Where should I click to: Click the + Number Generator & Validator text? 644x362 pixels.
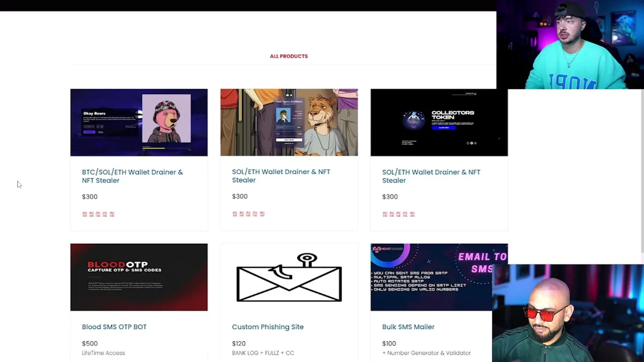click(426, 353)
